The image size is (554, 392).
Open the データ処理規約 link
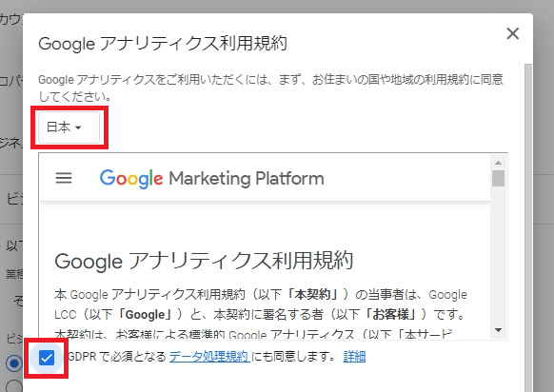point(209,357)
